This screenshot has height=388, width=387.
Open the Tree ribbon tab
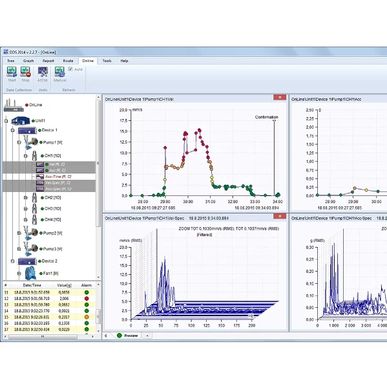(11, 61)
